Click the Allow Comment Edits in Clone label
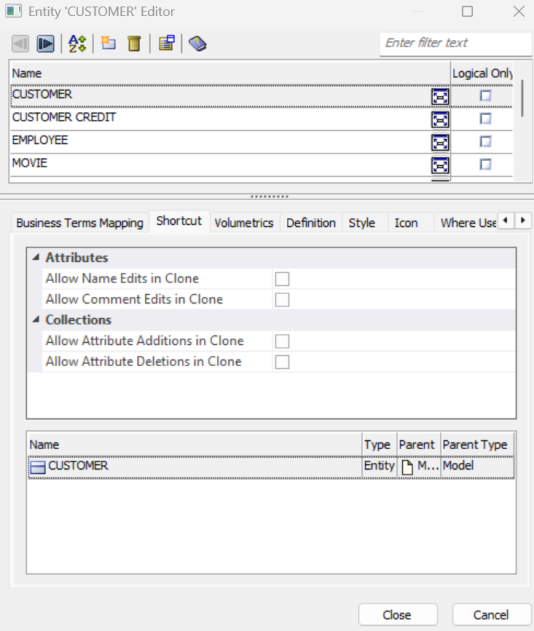 (134, 299)
